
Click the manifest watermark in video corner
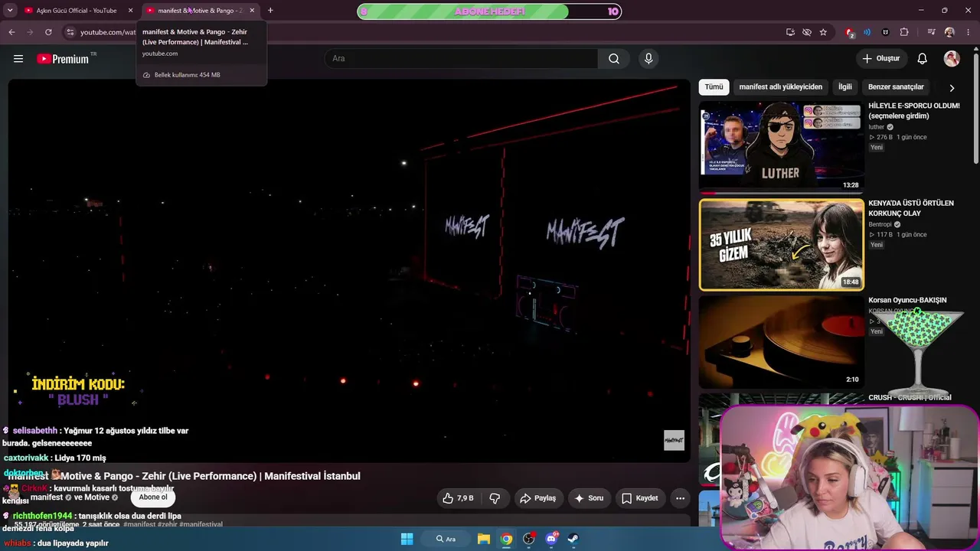pyautogui.click(x=674, y=440)
